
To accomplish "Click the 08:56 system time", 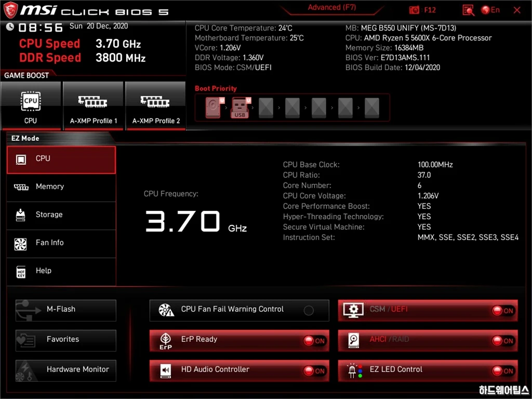I will (x=41, y=27).
